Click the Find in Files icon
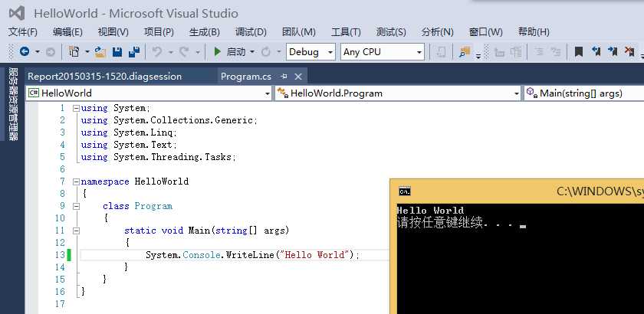 tap(464, 52)
